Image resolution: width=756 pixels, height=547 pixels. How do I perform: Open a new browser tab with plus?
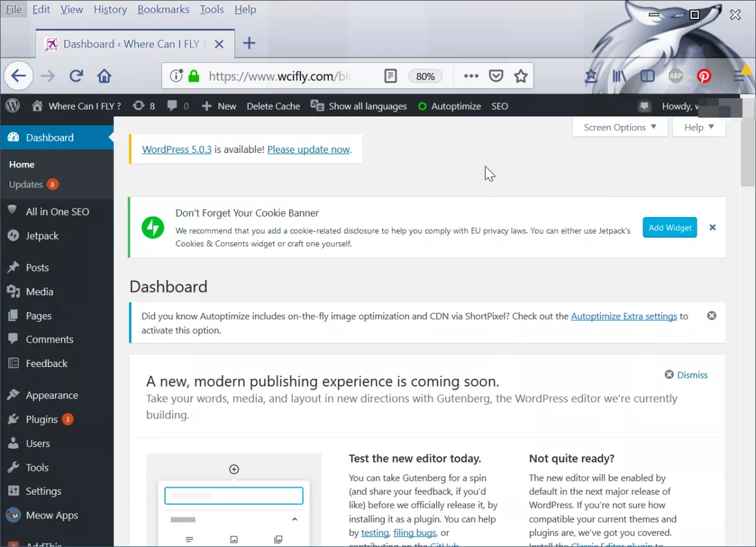249,43
